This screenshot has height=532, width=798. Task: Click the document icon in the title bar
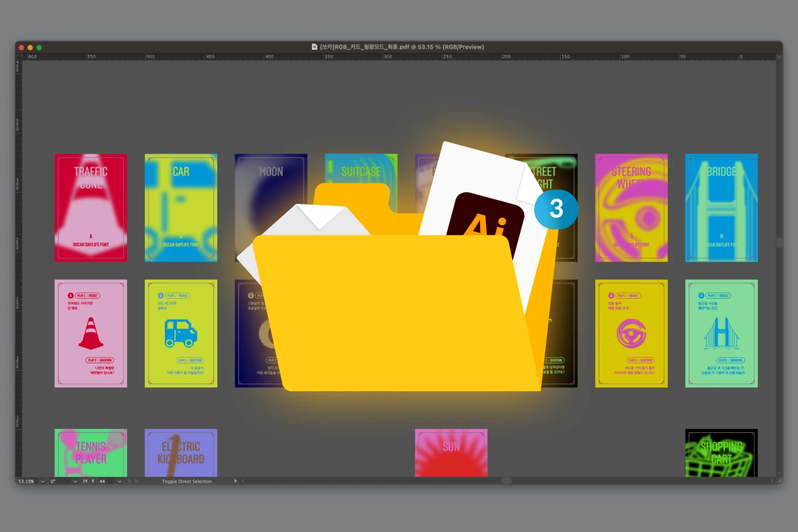(x=315, y=47)
